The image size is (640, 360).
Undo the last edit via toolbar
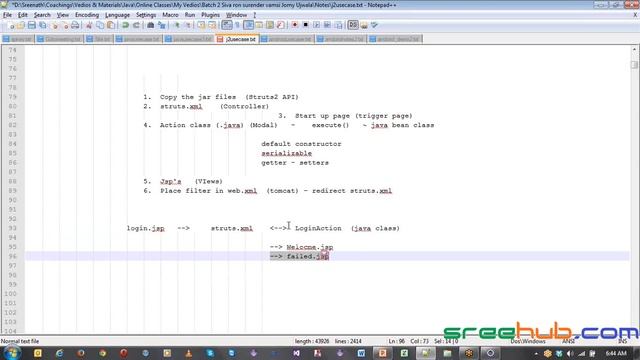(x=125, y=25)
